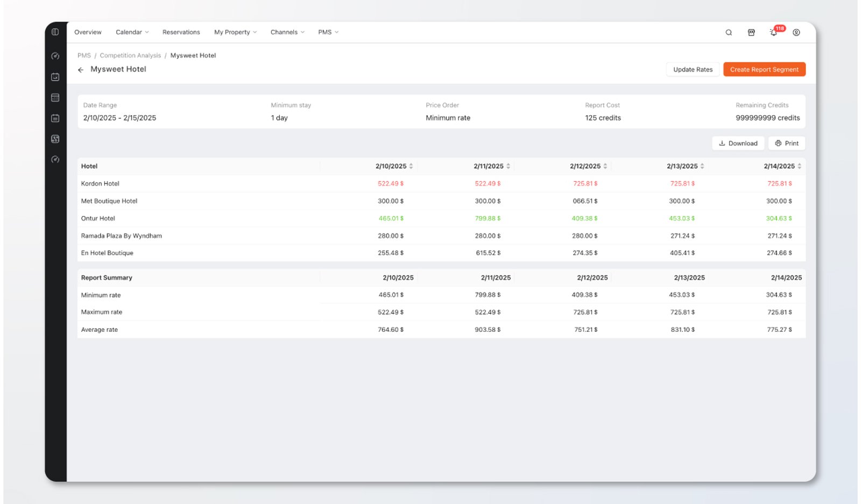Sort by the 2/12/2025 column arrows

pos(605,166)
